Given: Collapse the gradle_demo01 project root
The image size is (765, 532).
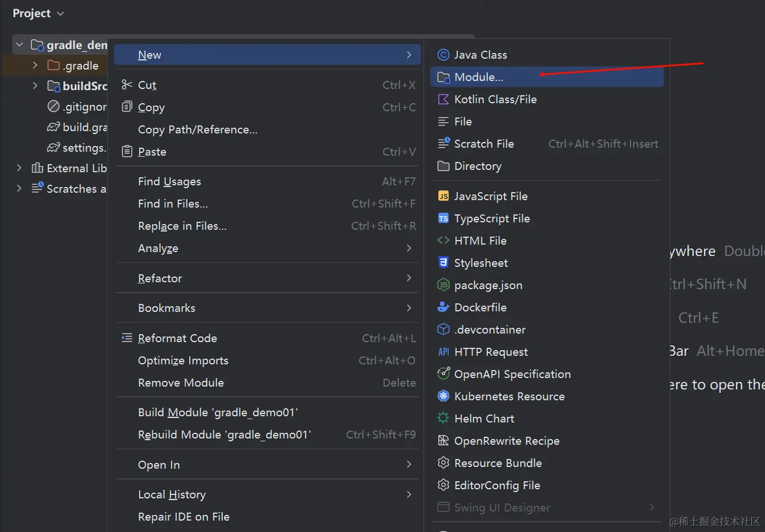Looking at the screenshot, I should tap(19, 44).
